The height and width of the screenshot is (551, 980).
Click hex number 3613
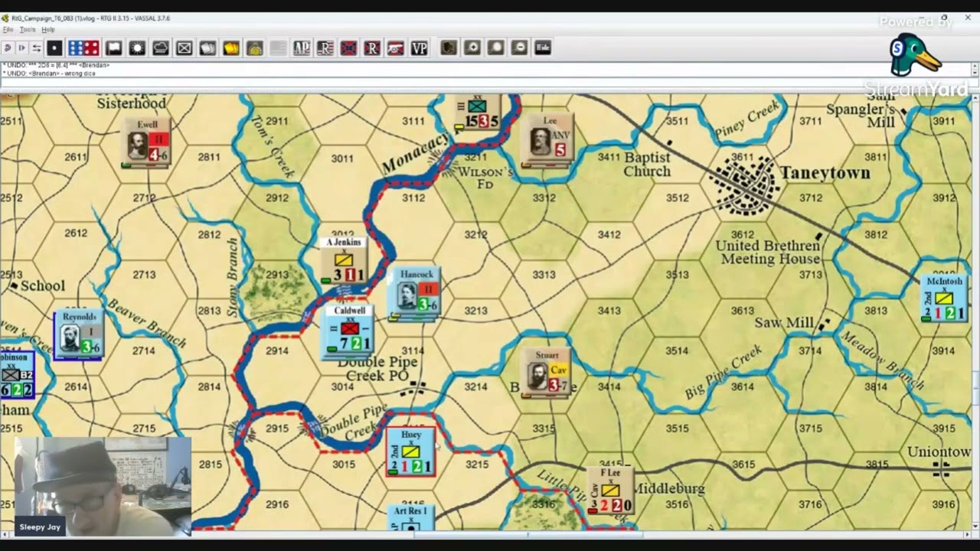(x=742, y=311)
